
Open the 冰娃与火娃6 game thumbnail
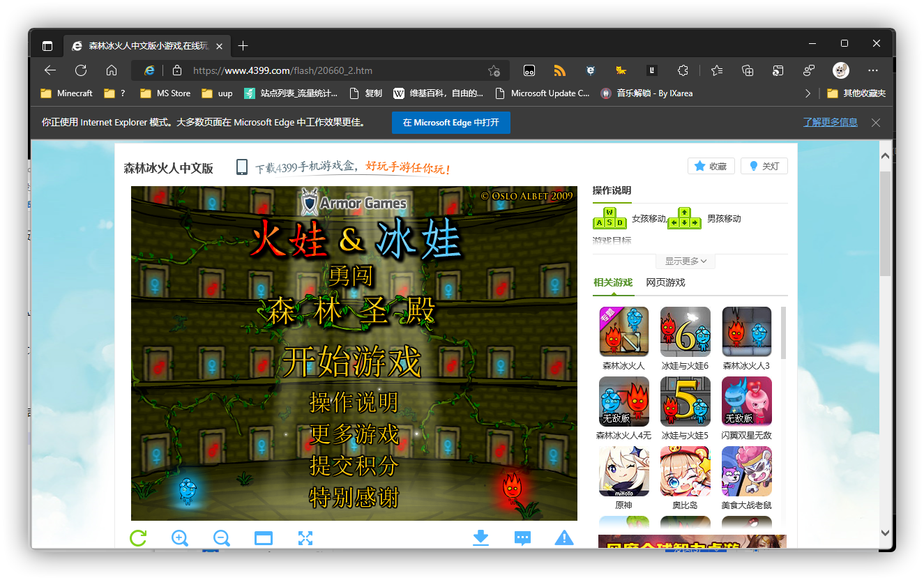pyautogui.click(x=685, y=332)
